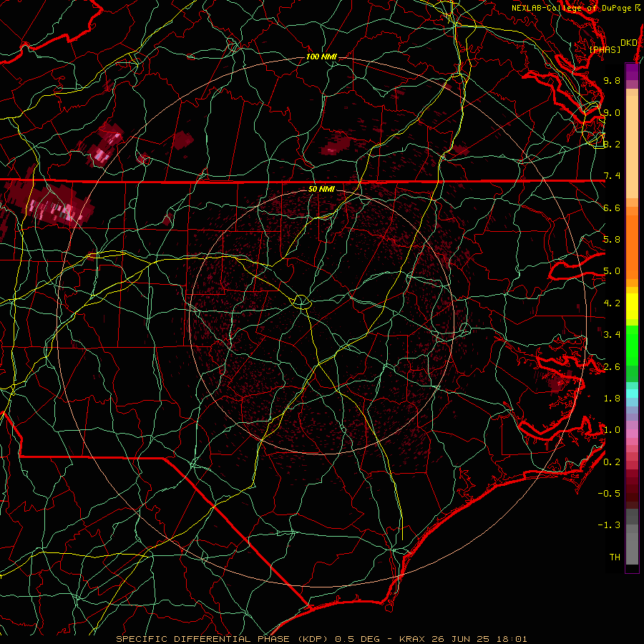Select the 5.0 scale value
Screen dimensions: 644x644
[612, 271]
